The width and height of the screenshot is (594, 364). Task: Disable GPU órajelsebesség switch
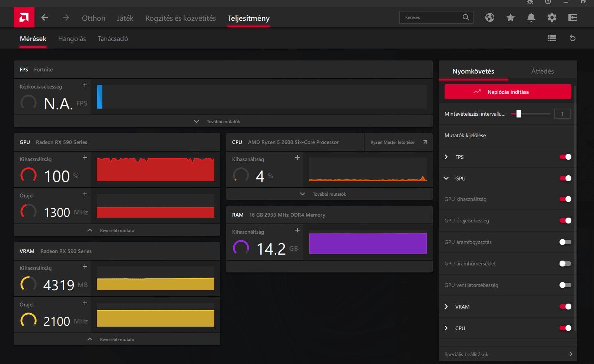(x=565, y=221)
